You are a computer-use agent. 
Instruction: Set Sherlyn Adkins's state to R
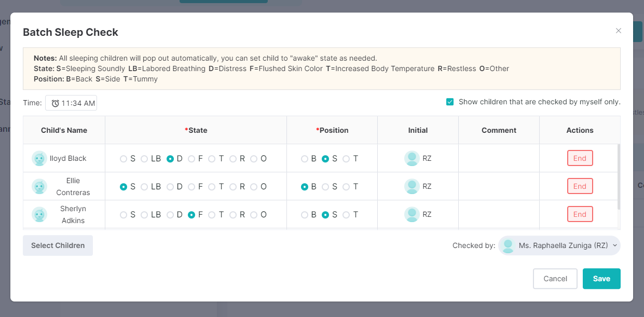click(x=233, y=215)
